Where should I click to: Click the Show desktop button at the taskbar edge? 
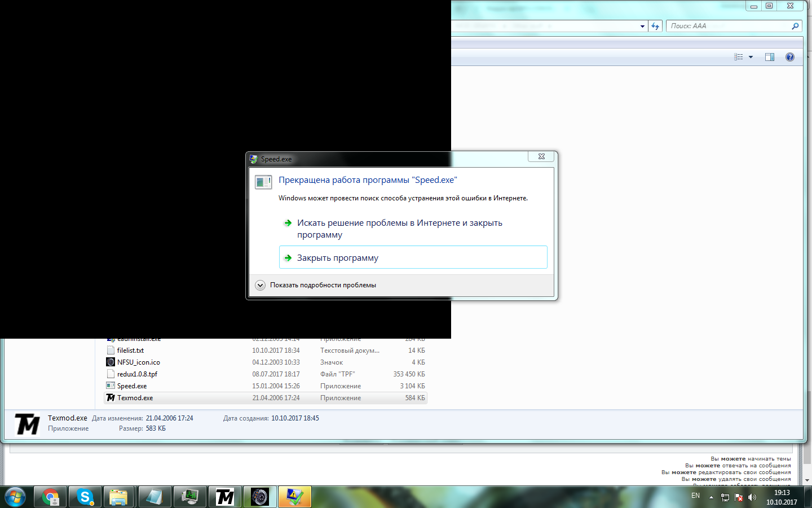tap(808, 497)
